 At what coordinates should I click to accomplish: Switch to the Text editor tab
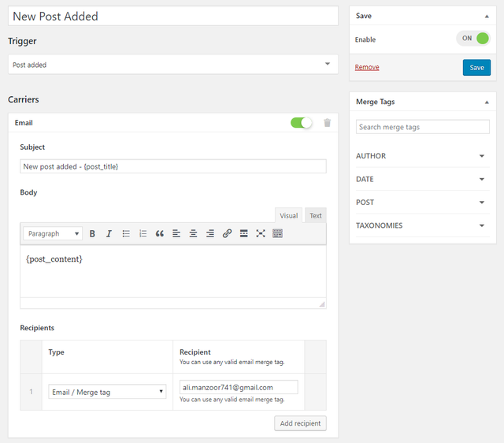tap(315, 215)
